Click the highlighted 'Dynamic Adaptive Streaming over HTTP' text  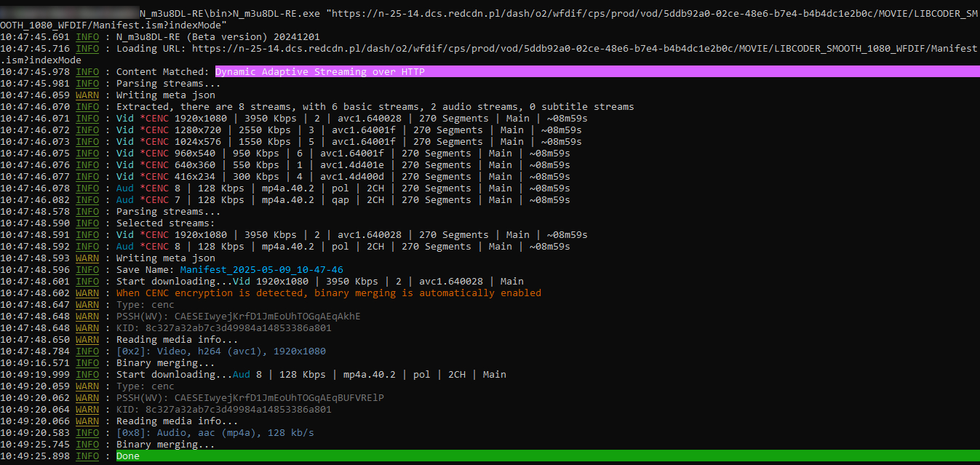(x=320, y=72)
